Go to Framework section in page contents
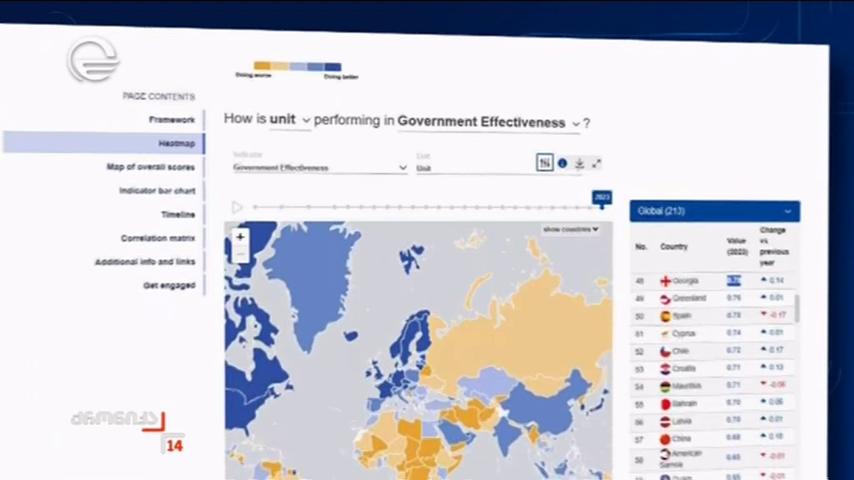Viewport: 854px width, 480px height. pos(172,120)
